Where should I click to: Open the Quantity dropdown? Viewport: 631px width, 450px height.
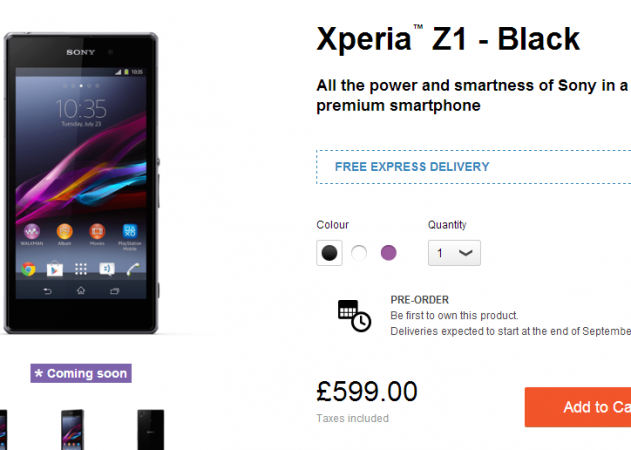tap(454, 253)
